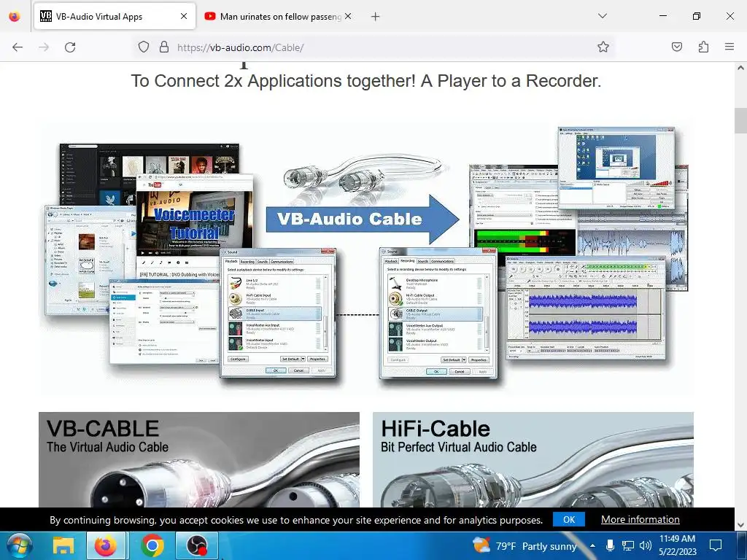Open Firefox application menu
The image size is (747, 560).
(729, 47)
